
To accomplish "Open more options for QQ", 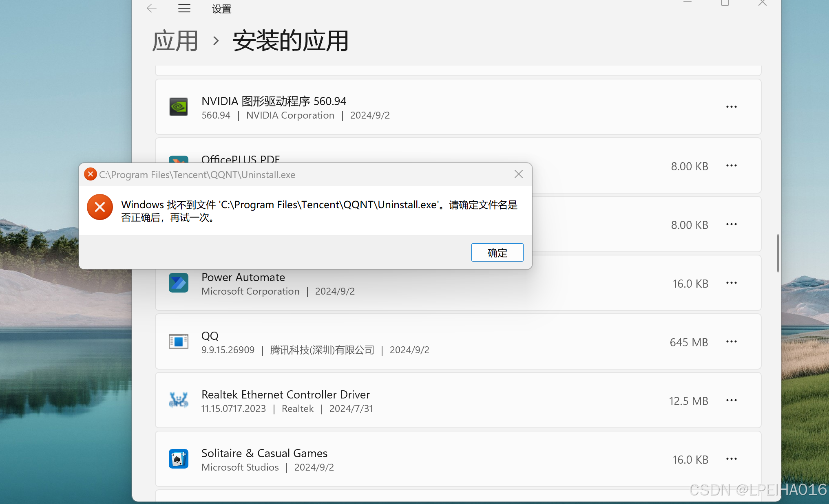I will pos(731,341).
